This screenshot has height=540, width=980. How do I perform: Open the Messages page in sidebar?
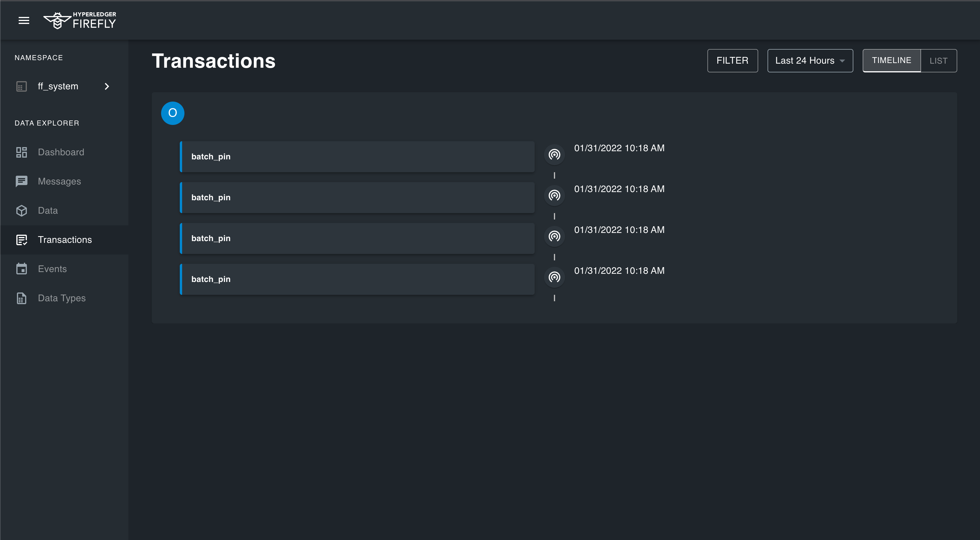click(x=59, y=181)
